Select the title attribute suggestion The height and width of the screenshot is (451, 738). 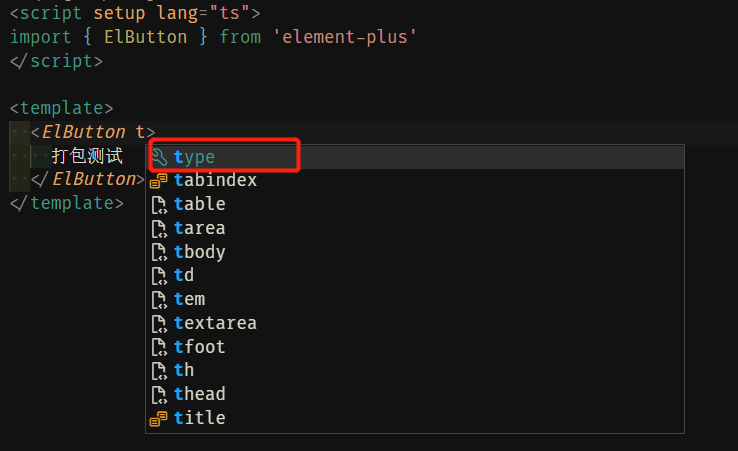415,418
